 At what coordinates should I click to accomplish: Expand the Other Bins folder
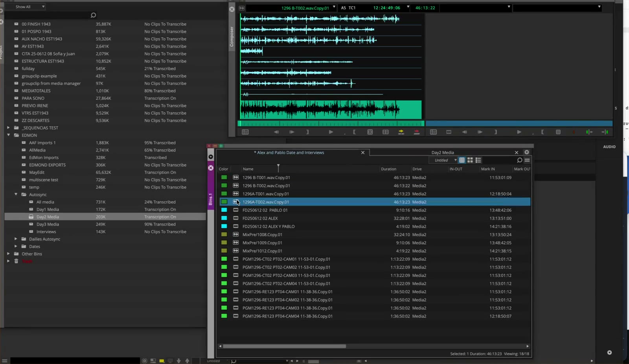(x=8, y=254)
